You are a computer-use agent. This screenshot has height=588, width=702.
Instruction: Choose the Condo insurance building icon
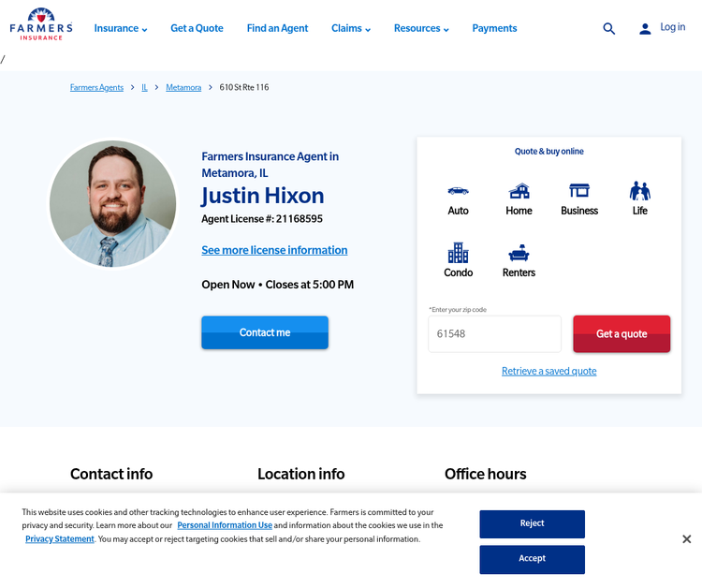pyautogui.click(x=458, y=253)
